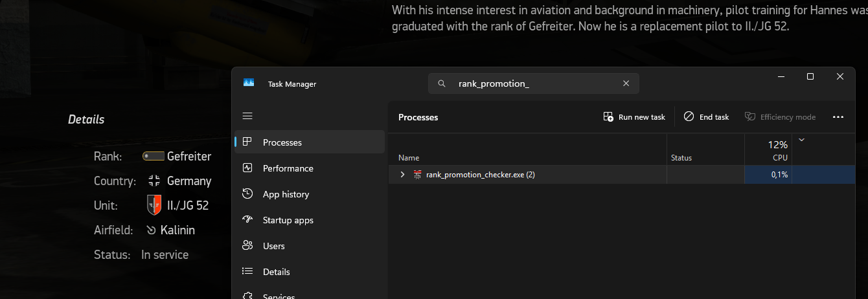Open the Performance page from sidebar

(288, 168)
